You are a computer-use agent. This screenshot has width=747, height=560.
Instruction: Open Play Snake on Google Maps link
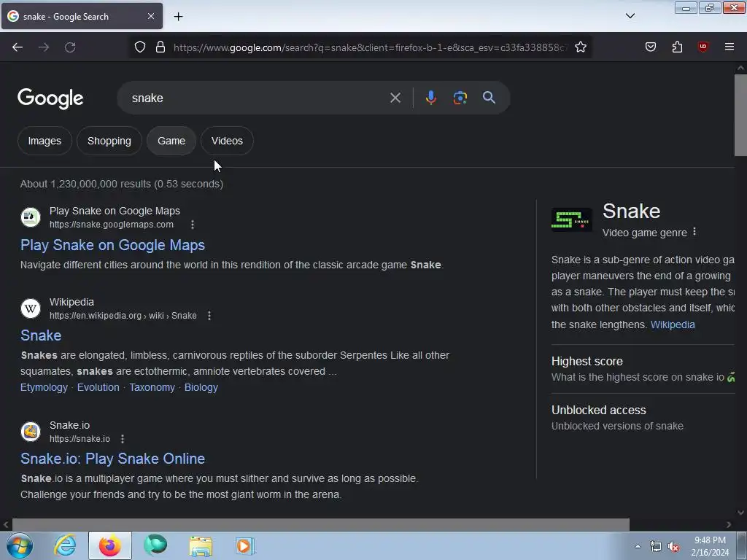(x=112, y=245)
